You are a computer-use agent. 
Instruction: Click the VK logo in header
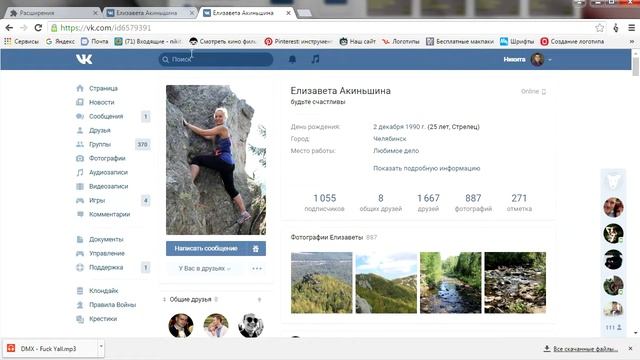click(x=84, y=59)
